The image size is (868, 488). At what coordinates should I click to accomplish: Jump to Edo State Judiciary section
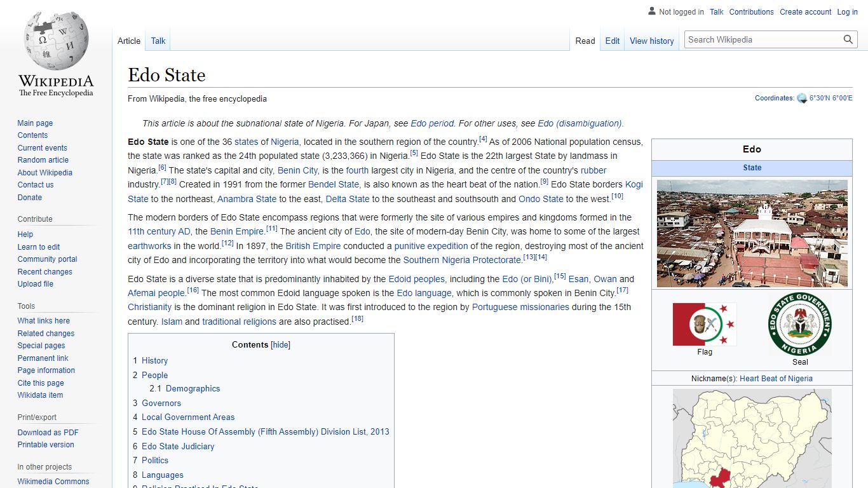pyautogui.click(x=178, y=446)
